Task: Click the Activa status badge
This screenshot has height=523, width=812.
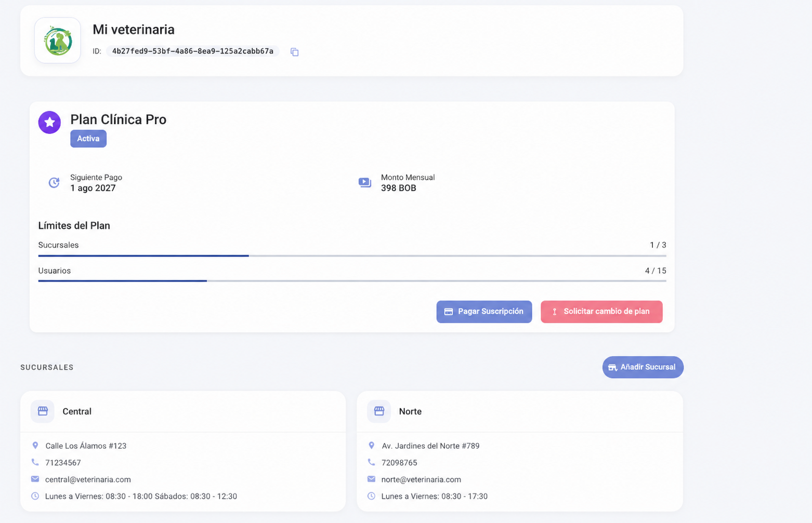Action: (88, 139)
